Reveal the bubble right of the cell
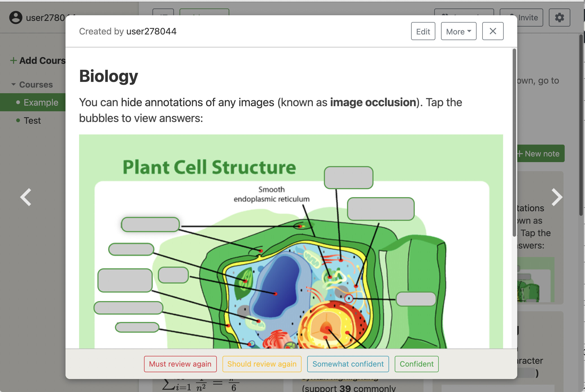585x392 pixels. point(416,299)
